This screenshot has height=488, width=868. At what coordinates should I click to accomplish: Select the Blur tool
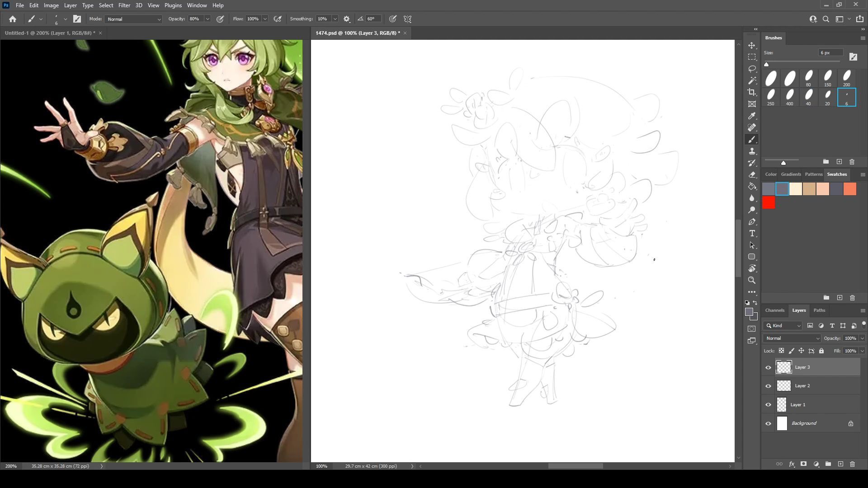pyautogui.click(x=752, y=198)
